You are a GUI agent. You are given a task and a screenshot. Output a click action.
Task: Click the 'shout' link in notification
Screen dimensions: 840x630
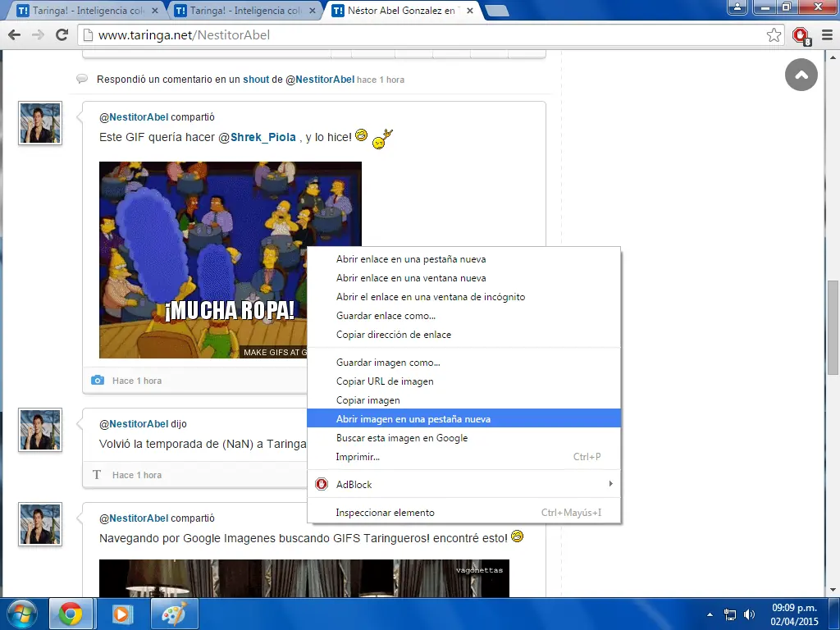click(256, 80)
